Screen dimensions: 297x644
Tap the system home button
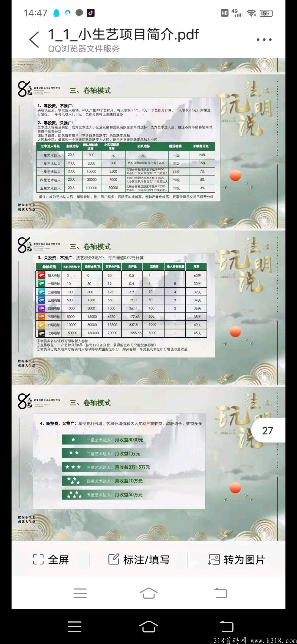pos(148,627)
